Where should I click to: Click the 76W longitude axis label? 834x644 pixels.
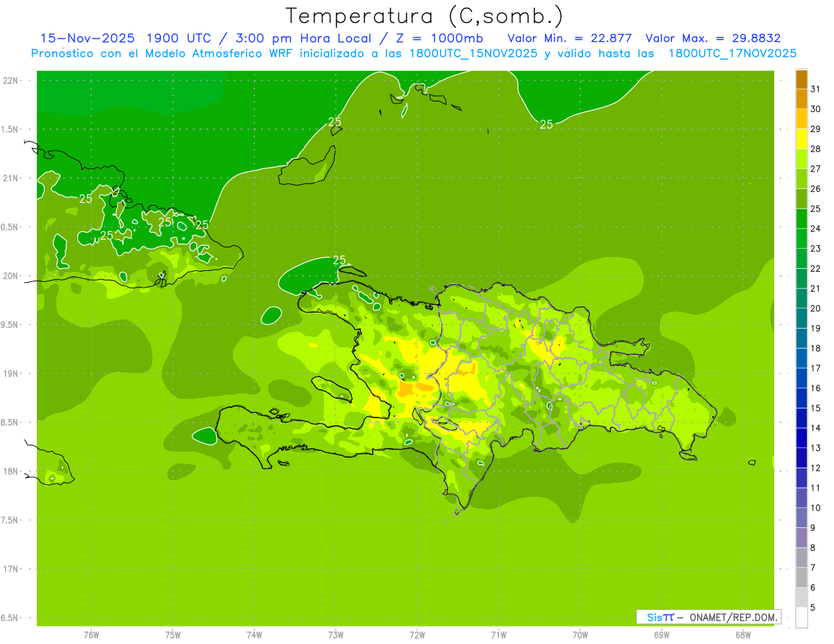[91, 634]
